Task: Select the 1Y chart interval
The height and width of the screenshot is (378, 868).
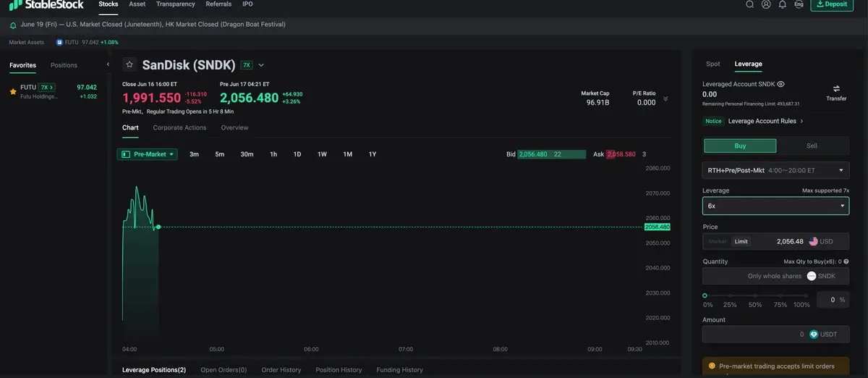Action: pos(373,154)
